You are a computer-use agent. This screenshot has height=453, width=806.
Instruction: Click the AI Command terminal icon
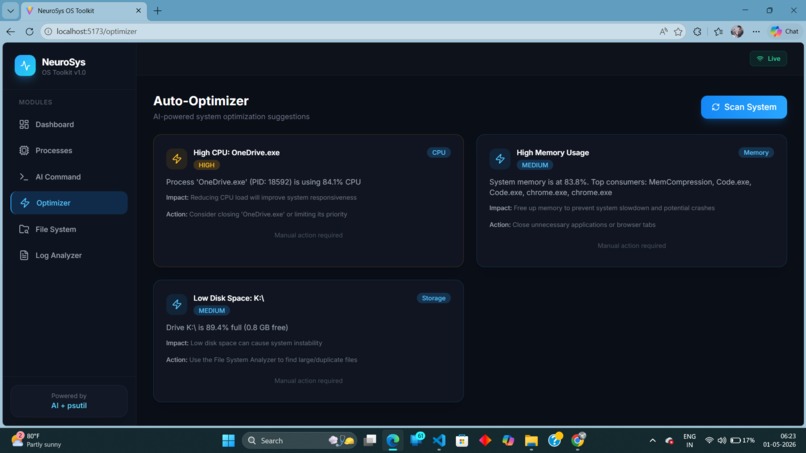coord(24,177)
